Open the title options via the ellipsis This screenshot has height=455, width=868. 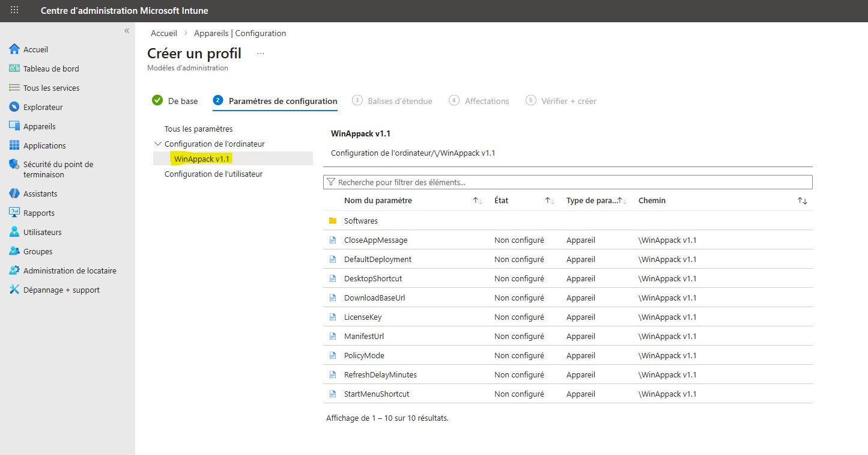[x=259, y=53]
